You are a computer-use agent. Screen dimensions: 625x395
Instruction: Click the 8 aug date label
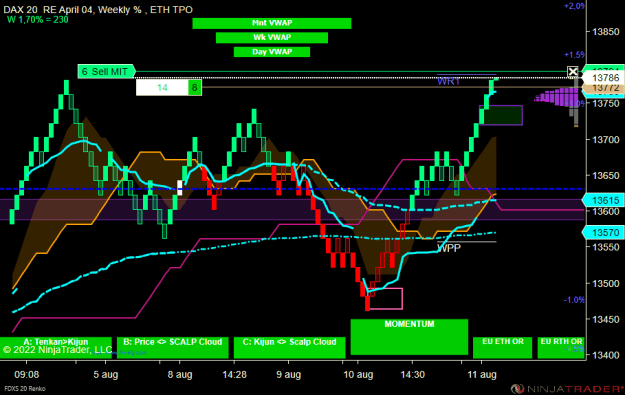tap(180, 375)
